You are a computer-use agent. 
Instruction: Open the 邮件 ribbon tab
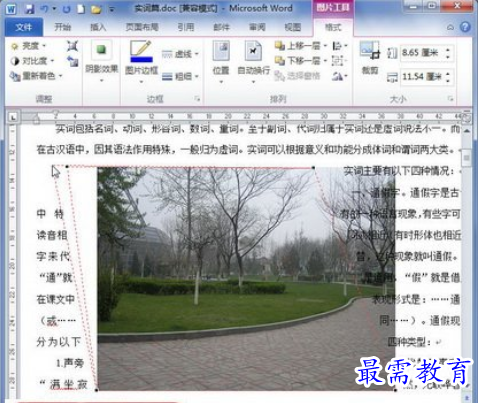point(222,27)
